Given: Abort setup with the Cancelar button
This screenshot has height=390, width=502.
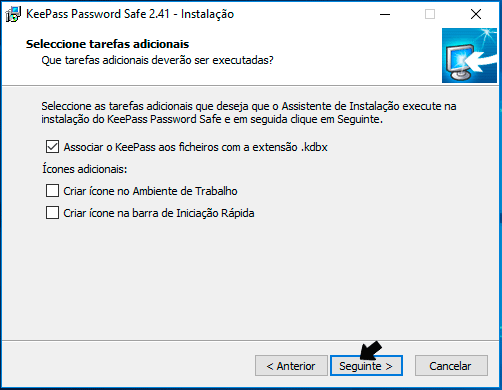Looking at the screenshot, I should (451, 366).
